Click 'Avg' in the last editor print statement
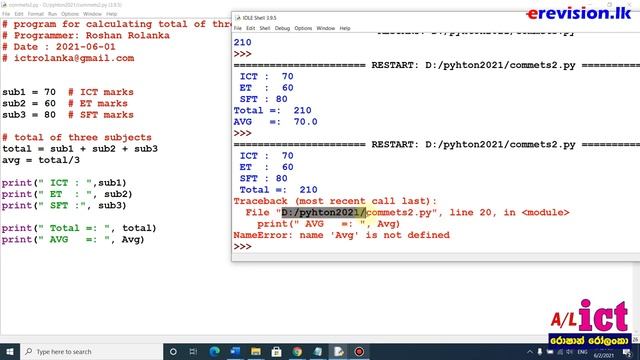Screen dimensions: 640x360 [131, 240]
